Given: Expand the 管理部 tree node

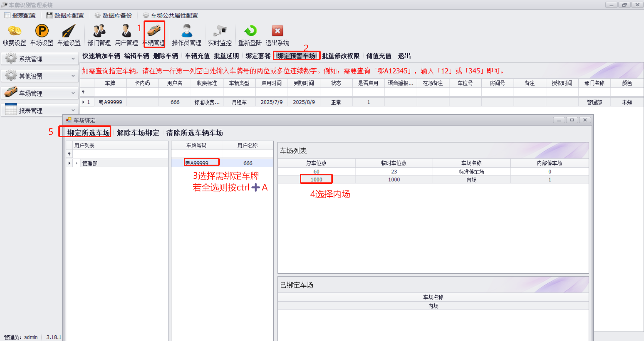Looking at the screenshot, I should coord(76,163).
